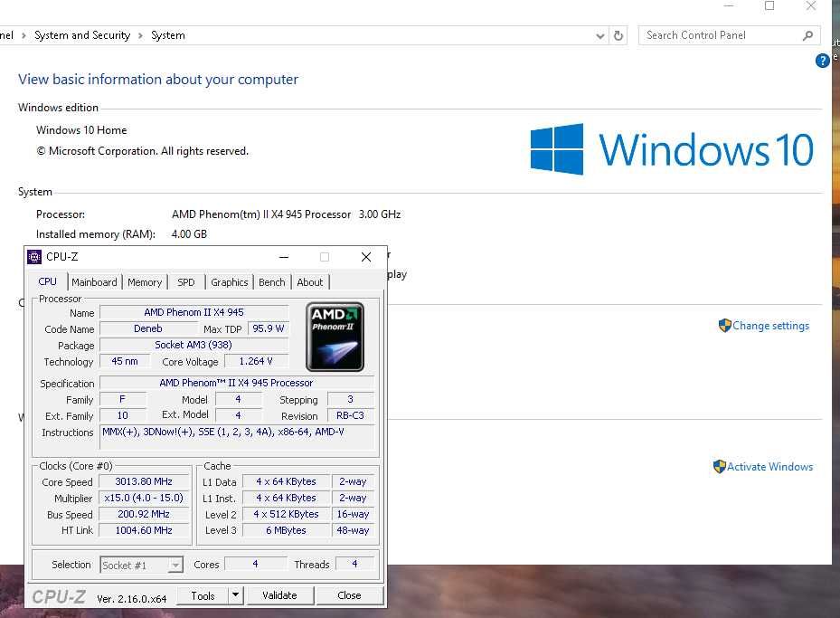840x618 pixels.
Task: Open the Bench tab
Action: click(271, 282)
